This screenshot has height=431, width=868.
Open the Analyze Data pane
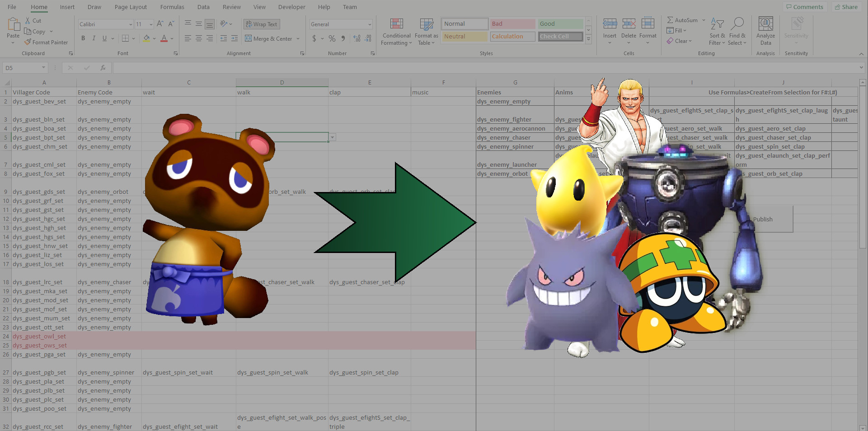765,29
